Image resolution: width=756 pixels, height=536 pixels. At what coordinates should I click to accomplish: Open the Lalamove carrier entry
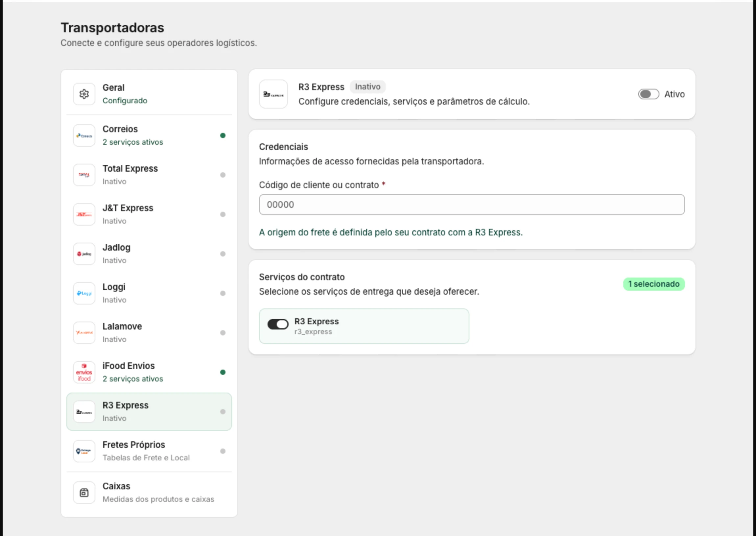[149, 333]
